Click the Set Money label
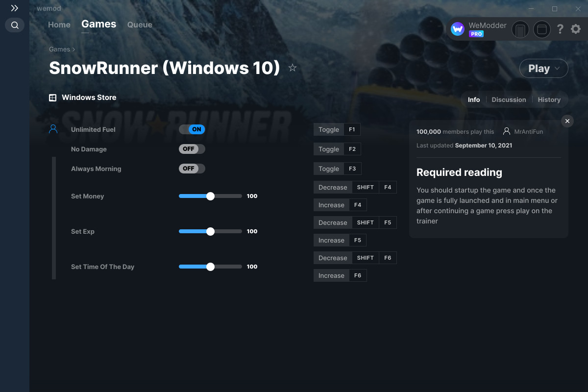The width and height of the screenshot is (588, 392). (88, 196)
